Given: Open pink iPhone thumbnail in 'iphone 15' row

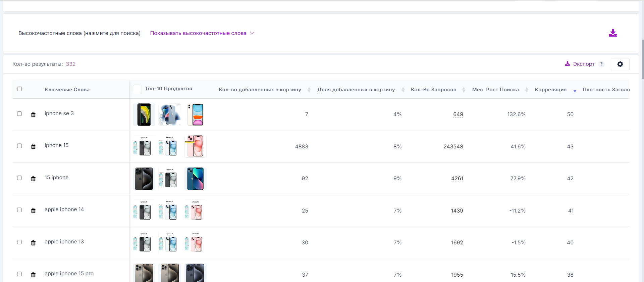Looking at the screenshot, I should (195, 146).
